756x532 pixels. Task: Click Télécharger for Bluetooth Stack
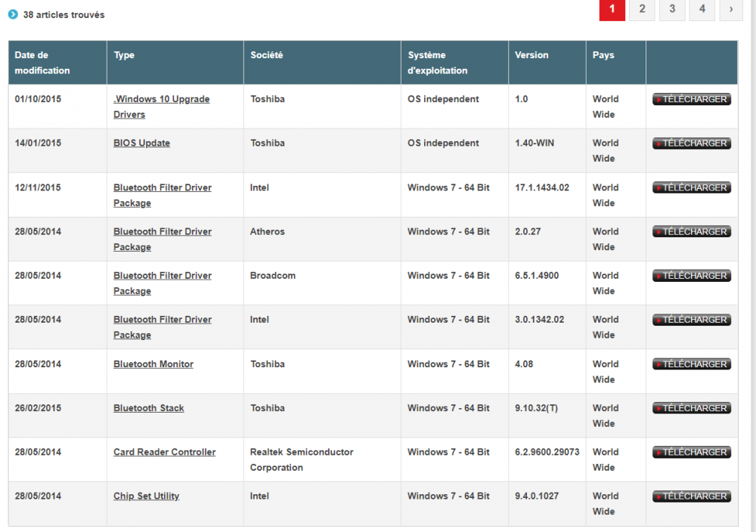692,408
